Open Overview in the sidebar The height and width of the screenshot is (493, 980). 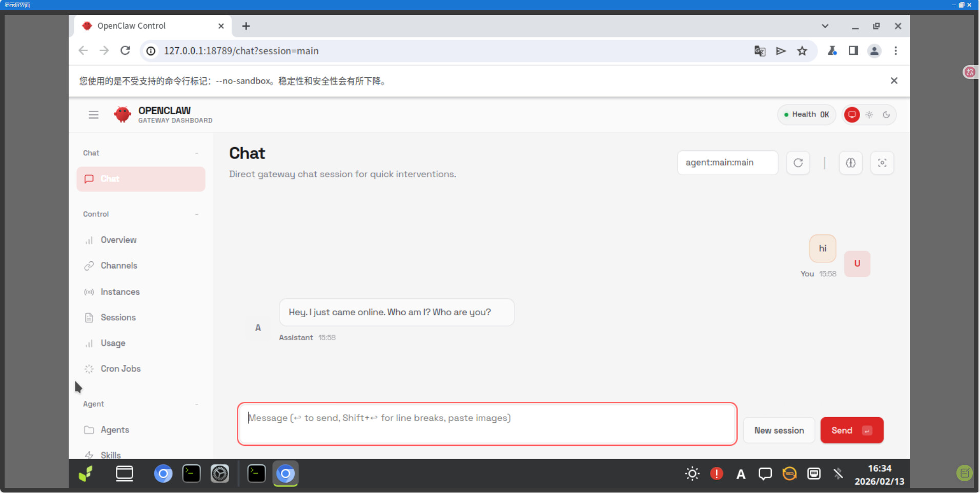click(118, 240)
